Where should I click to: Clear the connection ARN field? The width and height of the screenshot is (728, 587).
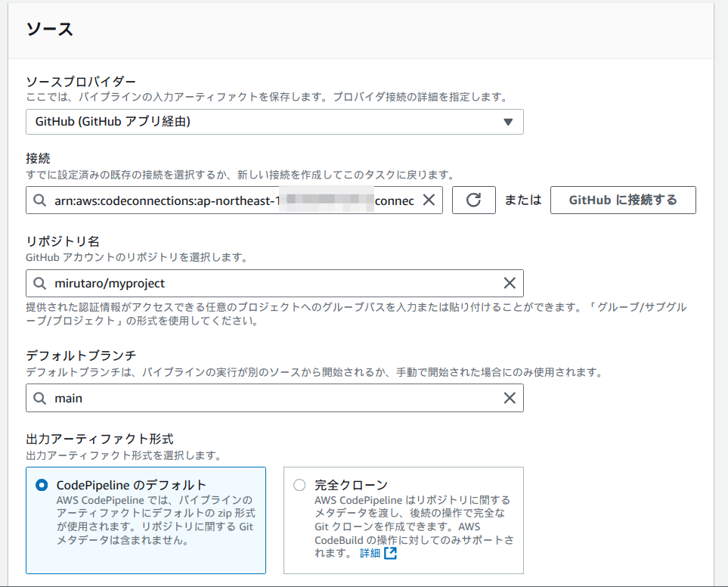[429, 200]
